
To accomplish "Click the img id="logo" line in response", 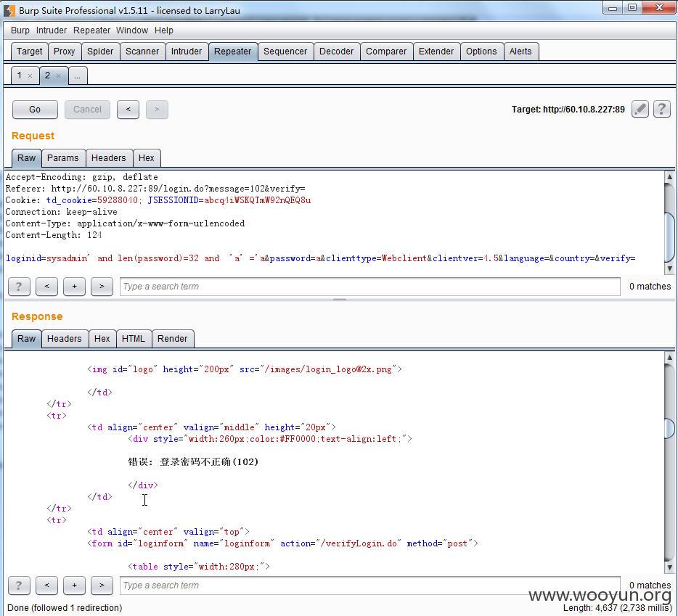I will coord(245,369).
